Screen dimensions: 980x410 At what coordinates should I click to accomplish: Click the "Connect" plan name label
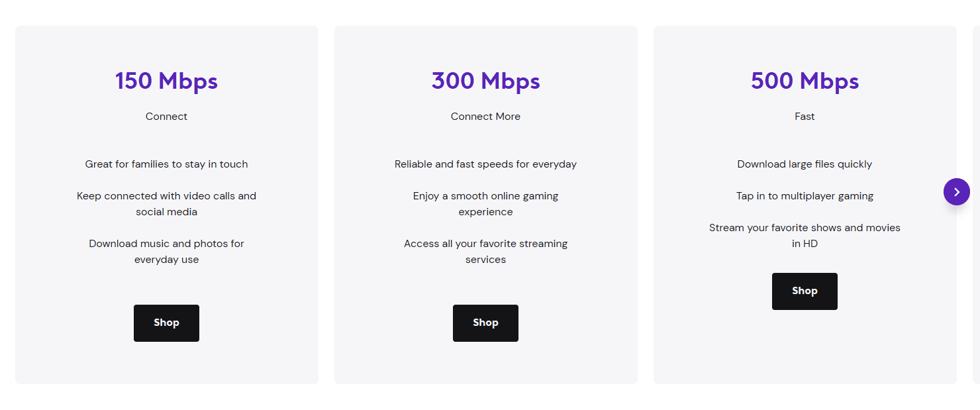coord(166,117)
